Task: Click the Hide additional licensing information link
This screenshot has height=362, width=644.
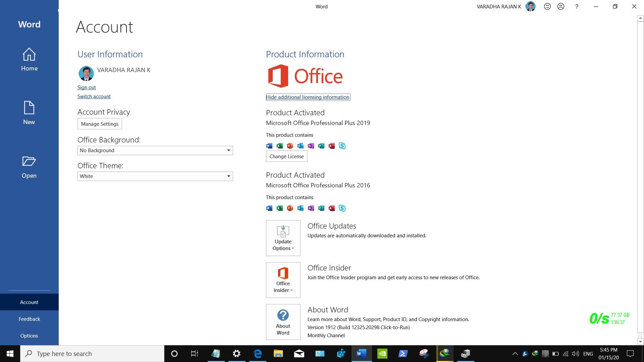Action: [x=307, y=97]
